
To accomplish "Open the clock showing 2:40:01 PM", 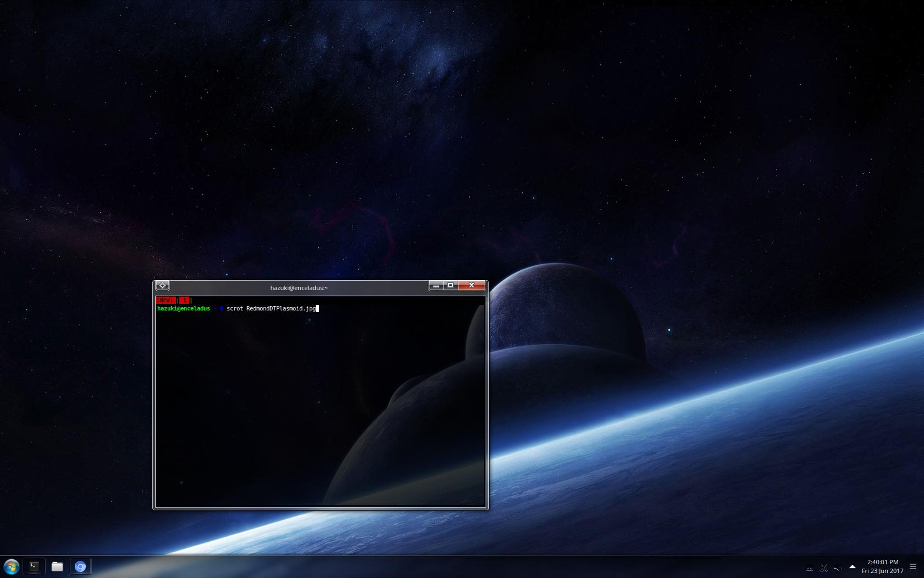I will [883, 566].
